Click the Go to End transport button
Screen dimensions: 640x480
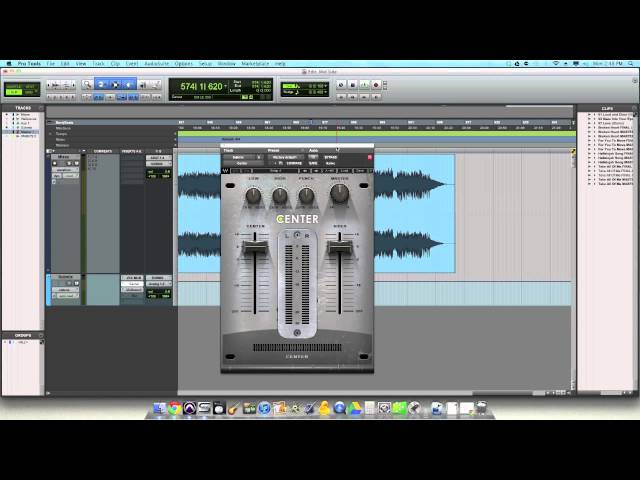click(376, 97)
